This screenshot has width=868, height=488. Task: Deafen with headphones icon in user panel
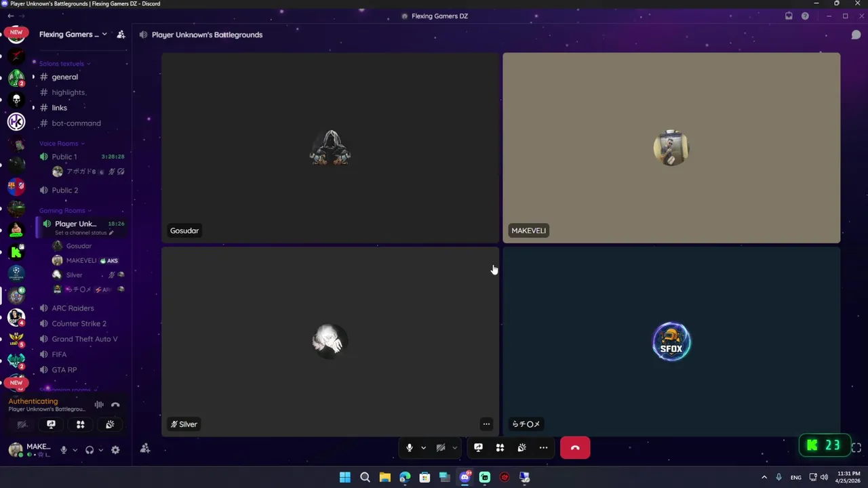point(90,450)
